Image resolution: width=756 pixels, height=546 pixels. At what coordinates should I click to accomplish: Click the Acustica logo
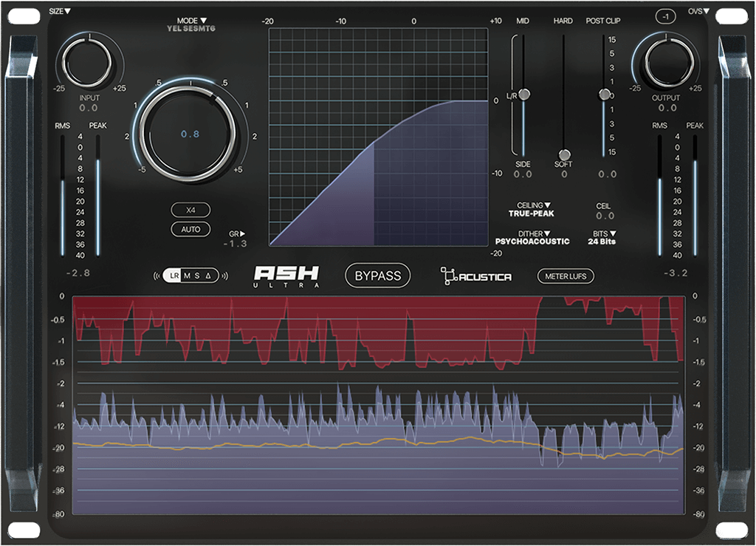[x=476, y=276]
